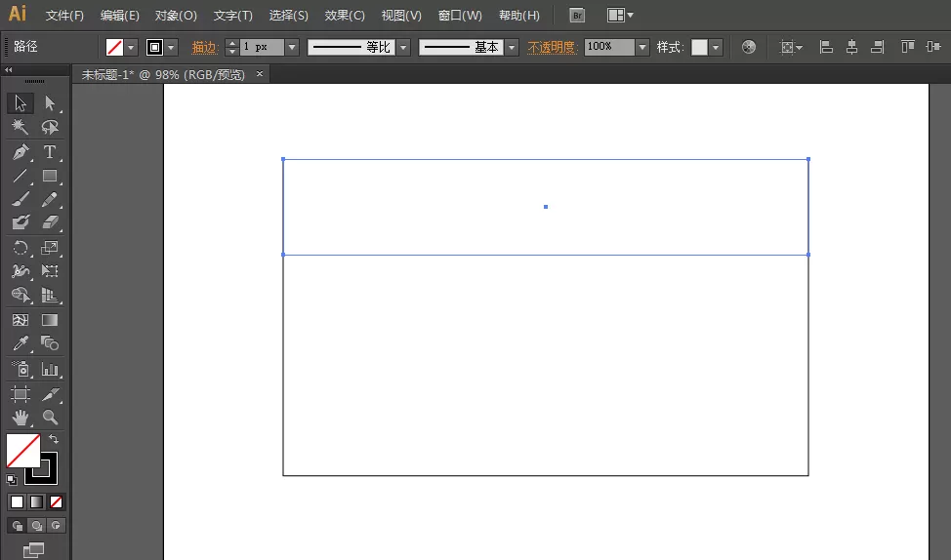This screenshot has height=560, width=951.
Task: Select the Paintbrush tool
Action: [20, 199]
